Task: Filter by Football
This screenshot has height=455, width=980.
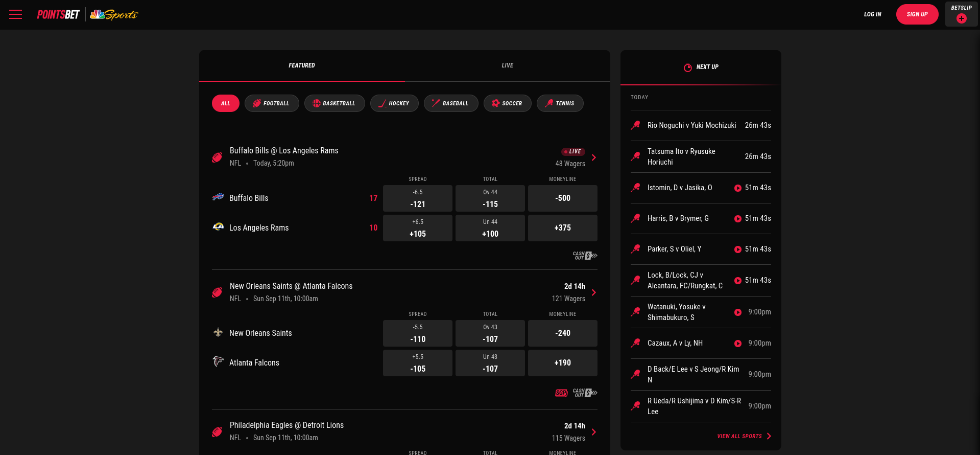Action: (272, 103)
